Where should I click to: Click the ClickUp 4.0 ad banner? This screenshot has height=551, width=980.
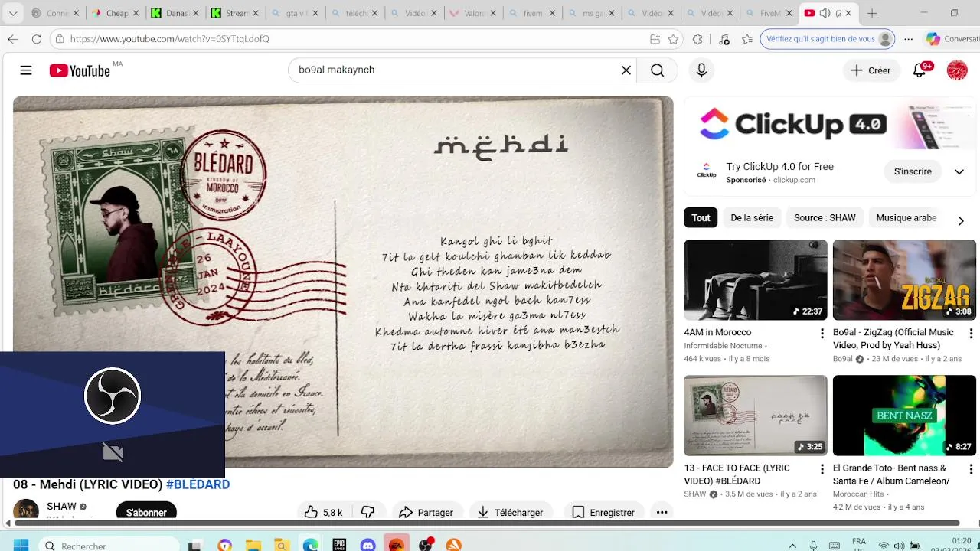(831, 125)
